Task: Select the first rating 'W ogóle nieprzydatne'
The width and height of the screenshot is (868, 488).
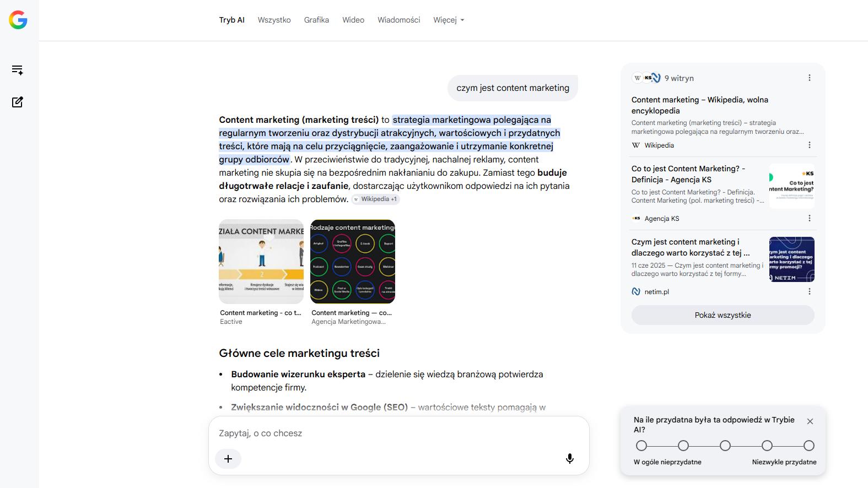Action: pos(641,446)
